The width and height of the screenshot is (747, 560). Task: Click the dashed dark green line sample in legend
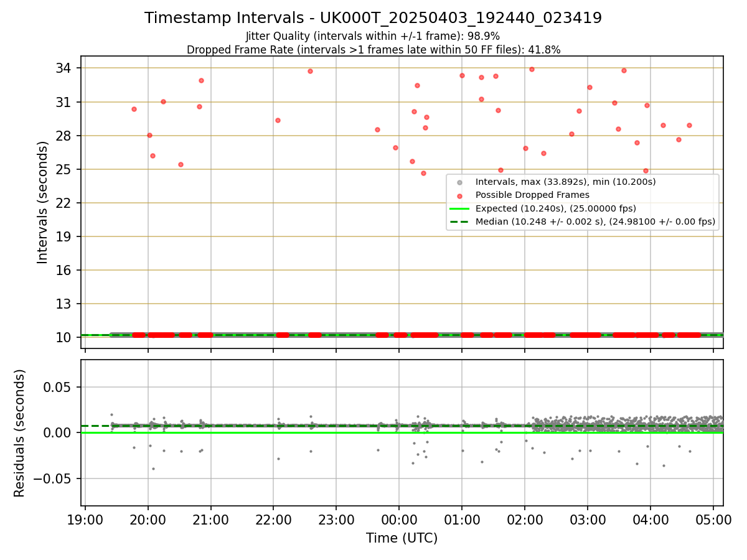(x=460, y=222)
